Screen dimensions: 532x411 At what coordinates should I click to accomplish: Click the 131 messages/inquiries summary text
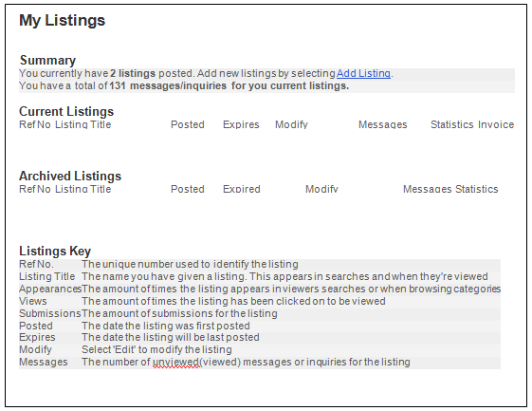click(168, 85)
